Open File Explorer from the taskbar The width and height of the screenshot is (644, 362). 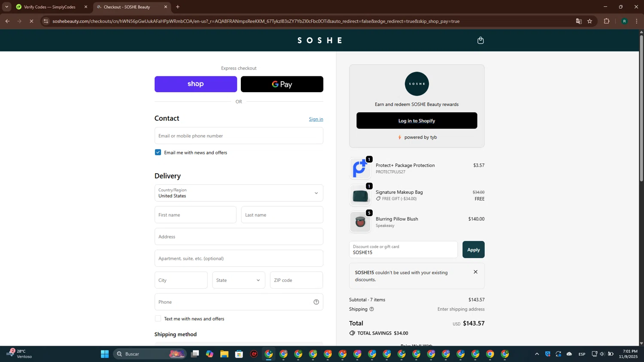point(225,354)
